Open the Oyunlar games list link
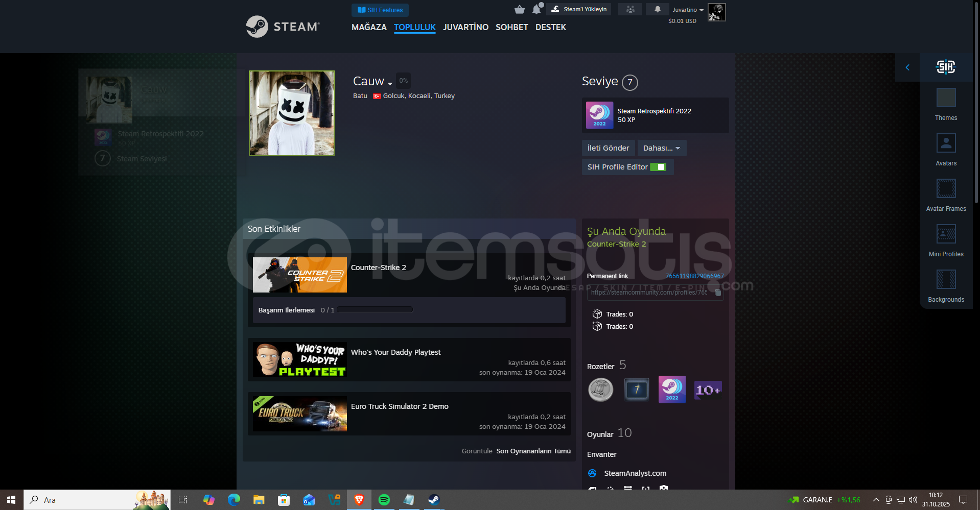The image size is (980, 510). coord(600,434)
